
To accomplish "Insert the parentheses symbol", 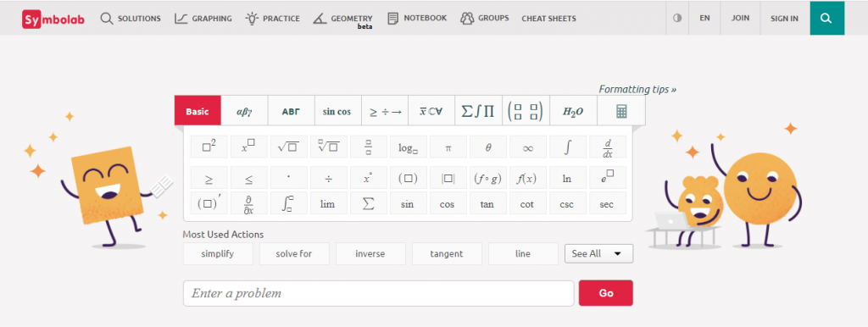I will tap(408, 178).
